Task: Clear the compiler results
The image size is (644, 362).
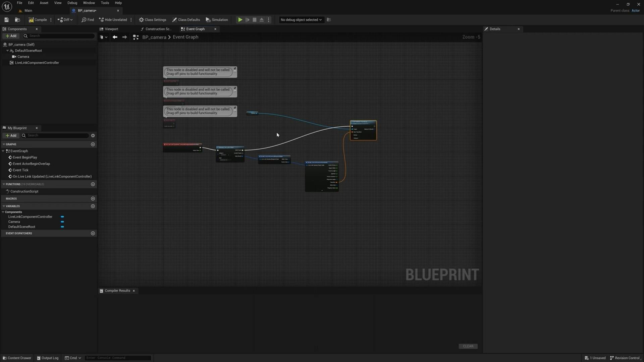Action: (468, 346)
